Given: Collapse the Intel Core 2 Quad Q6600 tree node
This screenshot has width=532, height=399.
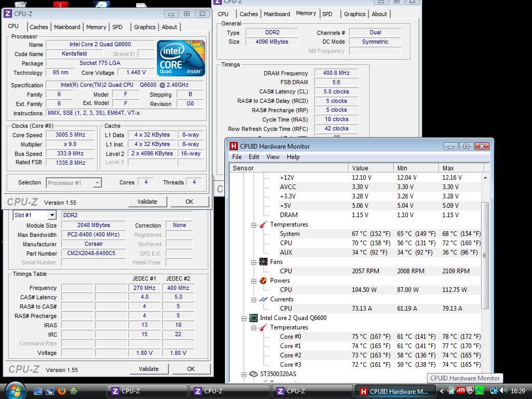Looking at the screenshot, I should pyautogui.click(x=244, y=318).
